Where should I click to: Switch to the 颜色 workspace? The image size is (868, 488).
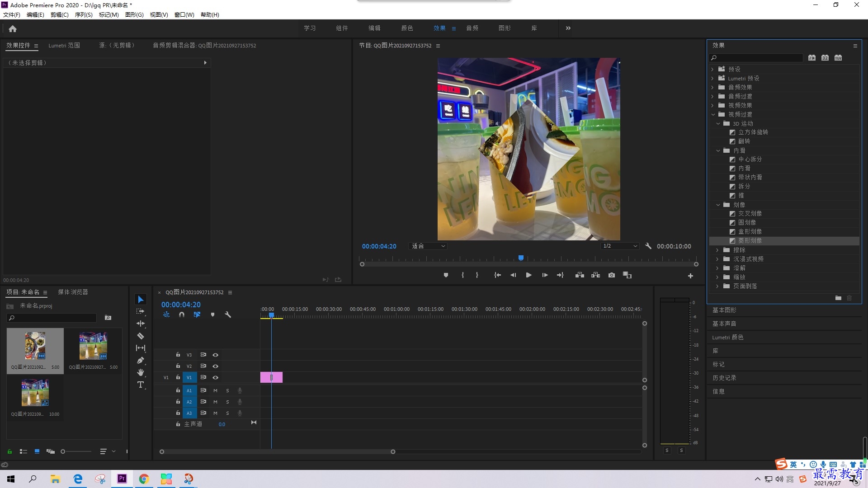[407, 28]
